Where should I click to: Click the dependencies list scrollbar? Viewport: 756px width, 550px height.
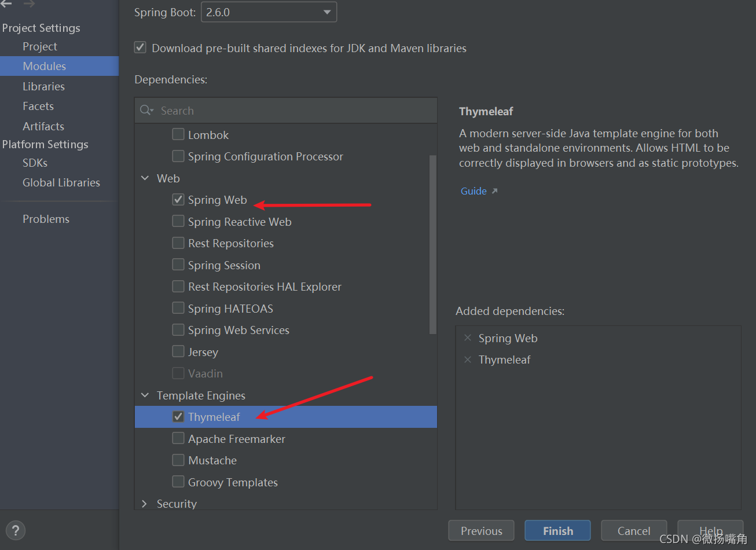[433, 244]
